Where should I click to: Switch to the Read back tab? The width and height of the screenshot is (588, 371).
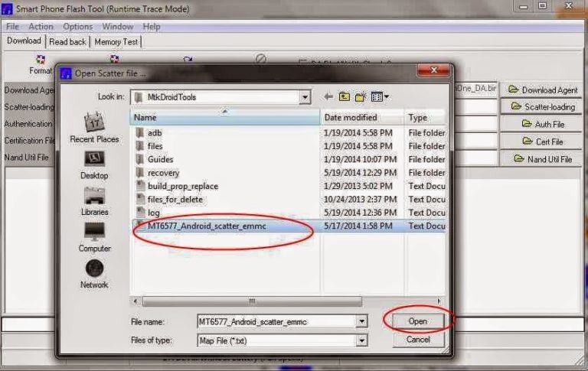pyautogui.click(x=67, y=41)
